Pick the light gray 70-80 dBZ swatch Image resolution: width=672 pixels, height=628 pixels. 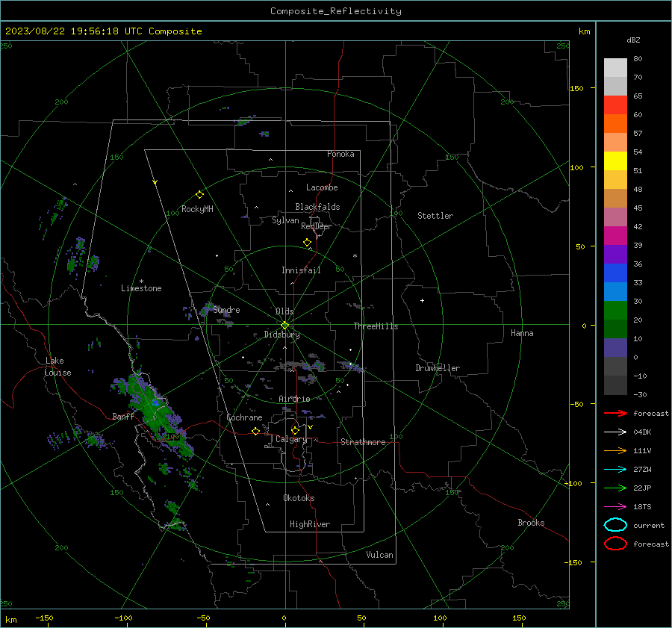615,67
